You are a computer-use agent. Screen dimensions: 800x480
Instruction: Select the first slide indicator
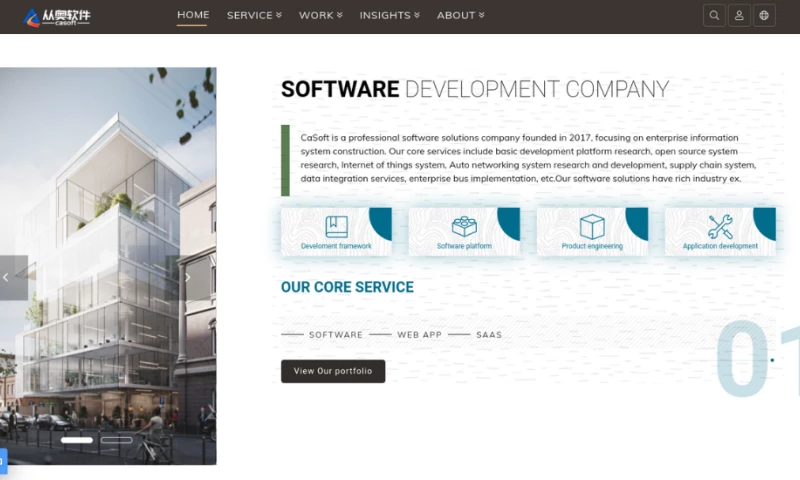(77, 440)
